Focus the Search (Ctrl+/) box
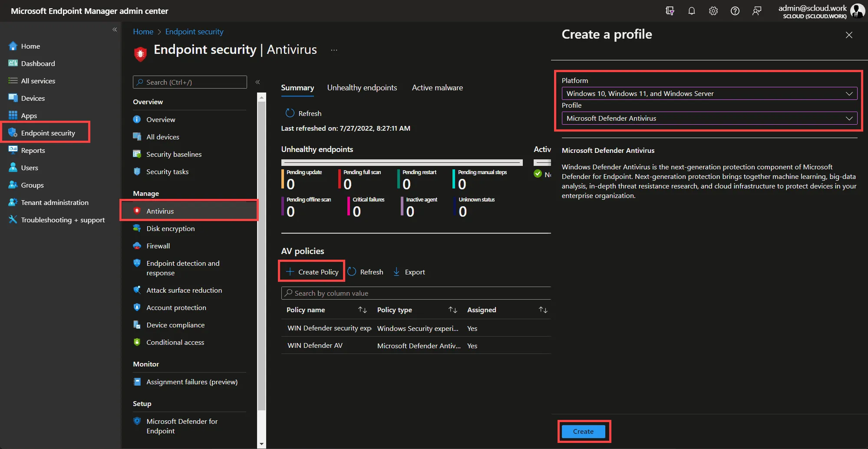 pyautogui.click(x=190, y=82)
